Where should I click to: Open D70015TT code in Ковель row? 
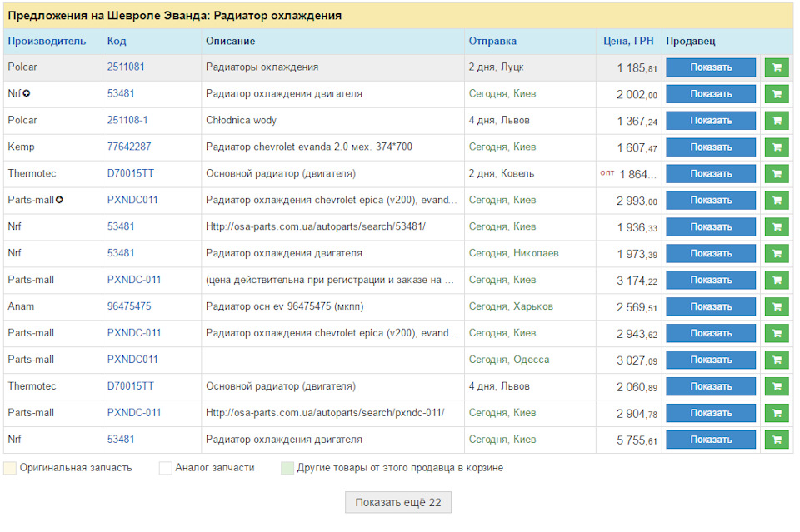[x=130, y=173]
